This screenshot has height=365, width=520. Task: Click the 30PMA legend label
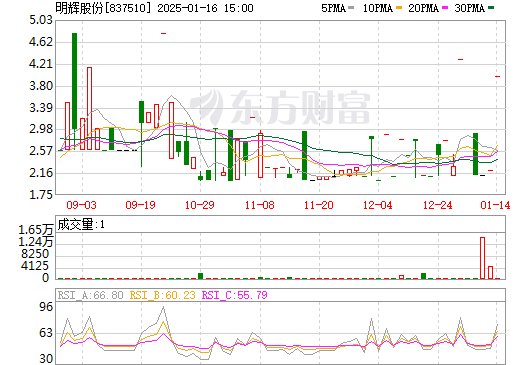pos(469,8)
